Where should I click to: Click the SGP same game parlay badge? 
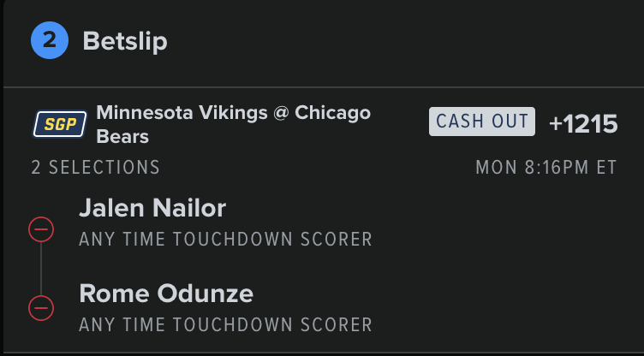[60, 124]
